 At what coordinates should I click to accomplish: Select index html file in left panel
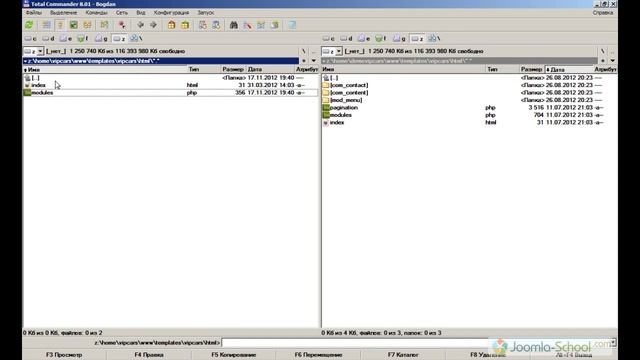click(x=170, y=85)
